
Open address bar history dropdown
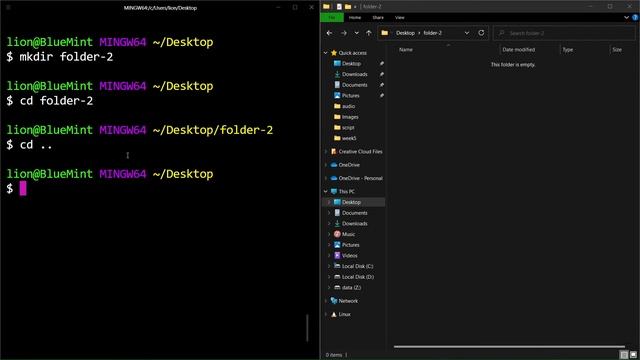[x=467, y=33]
